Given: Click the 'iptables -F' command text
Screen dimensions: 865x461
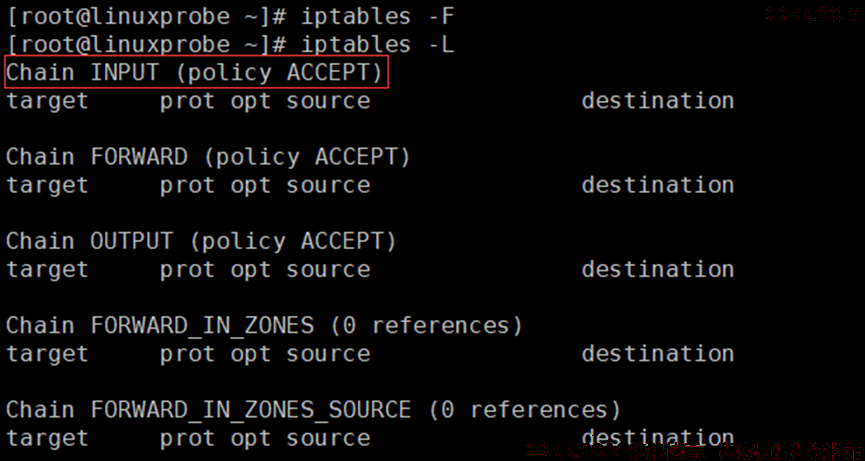Looking at the screenshot, I should click(x=377, y=17).
